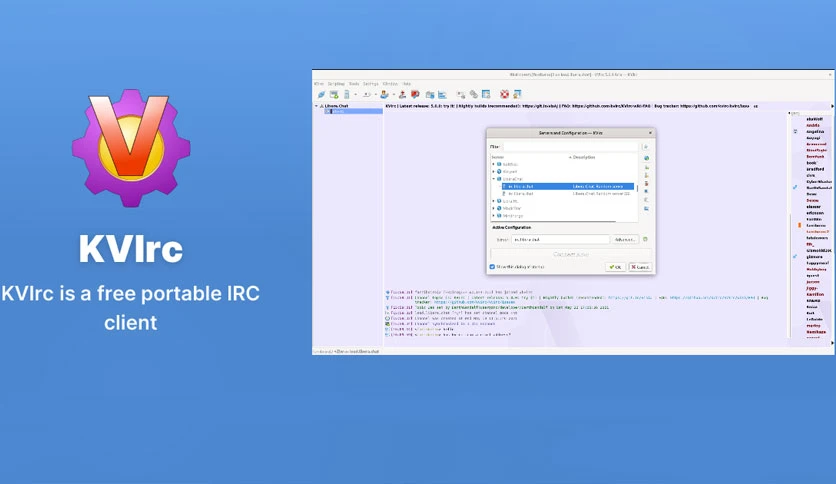Open the Help menu
The height and width of the screenshot is (484, 836).
point(407,84)
